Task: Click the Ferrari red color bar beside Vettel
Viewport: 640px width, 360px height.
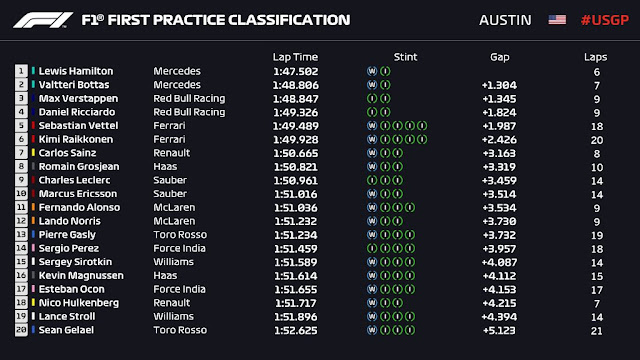Action: (x=33, y=126)
